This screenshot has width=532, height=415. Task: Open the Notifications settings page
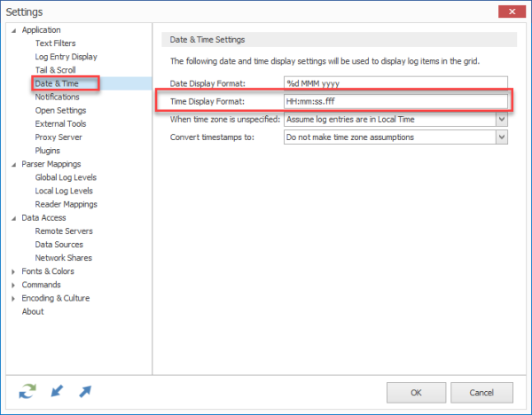coord(57,97)
